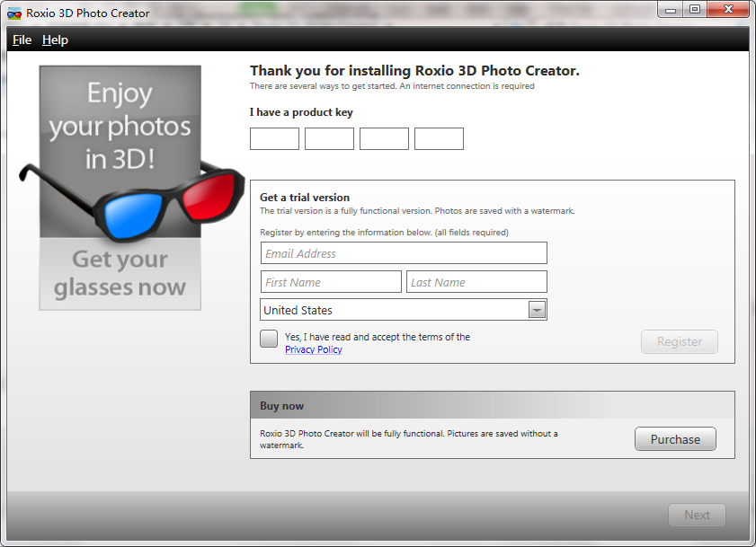Viewport: 756px width, 547px height.
Task: Click the first product key box
Action: pos(274,139)
